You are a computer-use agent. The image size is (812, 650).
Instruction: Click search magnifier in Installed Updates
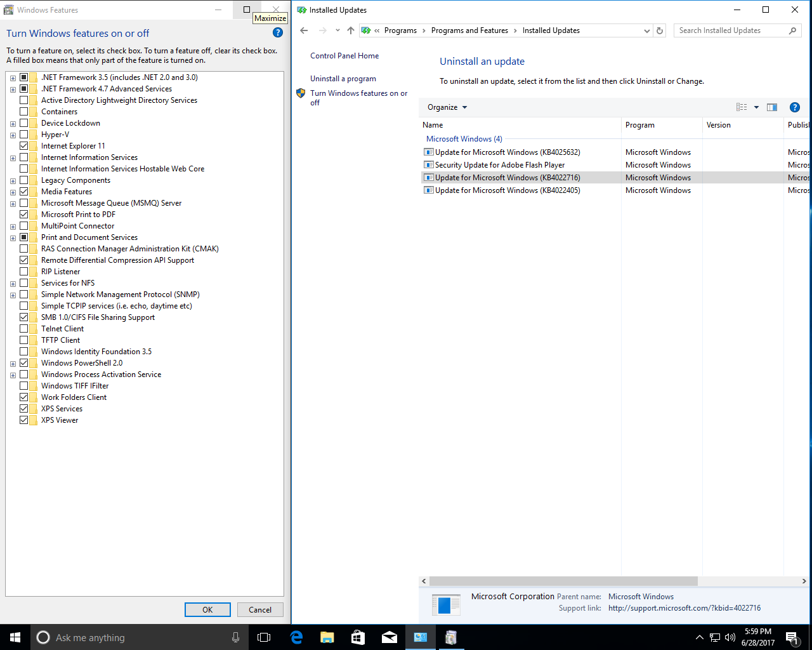click(792, 30)
